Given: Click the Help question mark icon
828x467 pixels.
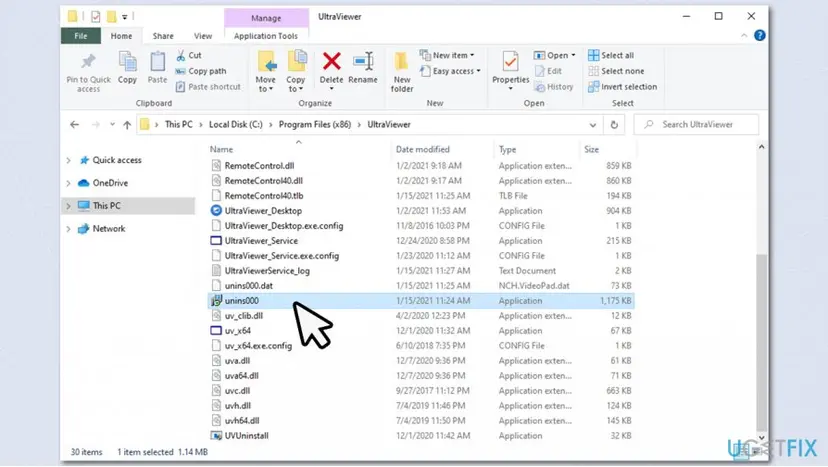Looking at the screenshot, I should tap(759, 35).
